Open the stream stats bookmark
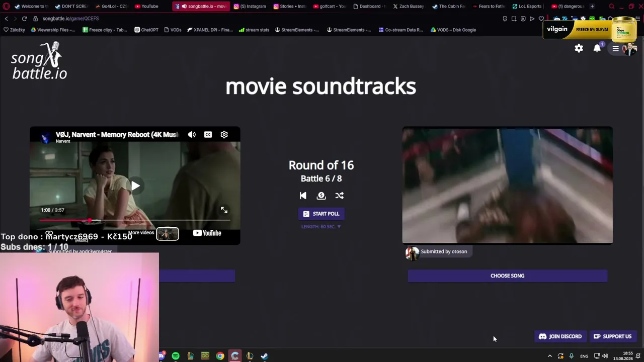Viewport: 644px width, 362px height. click(x=254, y=30)
